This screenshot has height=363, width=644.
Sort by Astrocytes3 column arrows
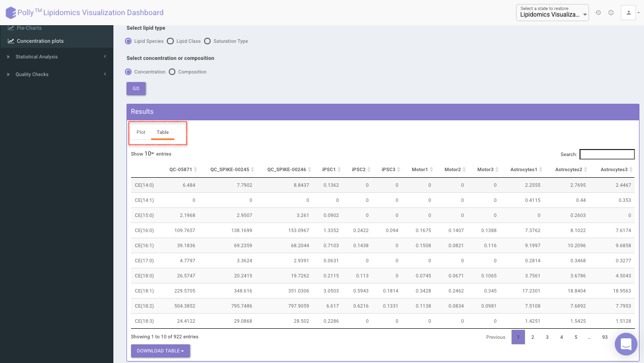pos(631,170)
